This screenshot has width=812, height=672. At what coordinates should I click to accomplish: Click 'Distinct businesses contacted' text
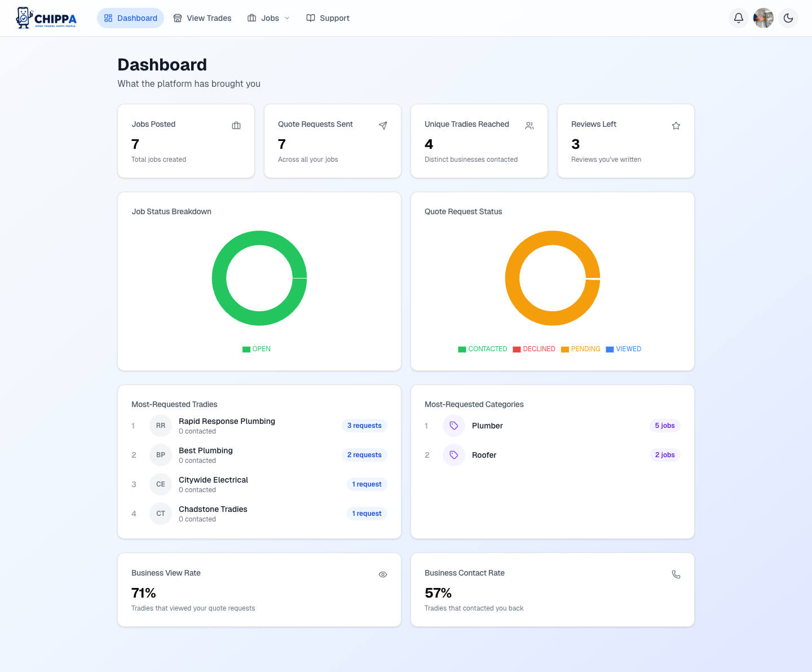[x=471, y=160]
